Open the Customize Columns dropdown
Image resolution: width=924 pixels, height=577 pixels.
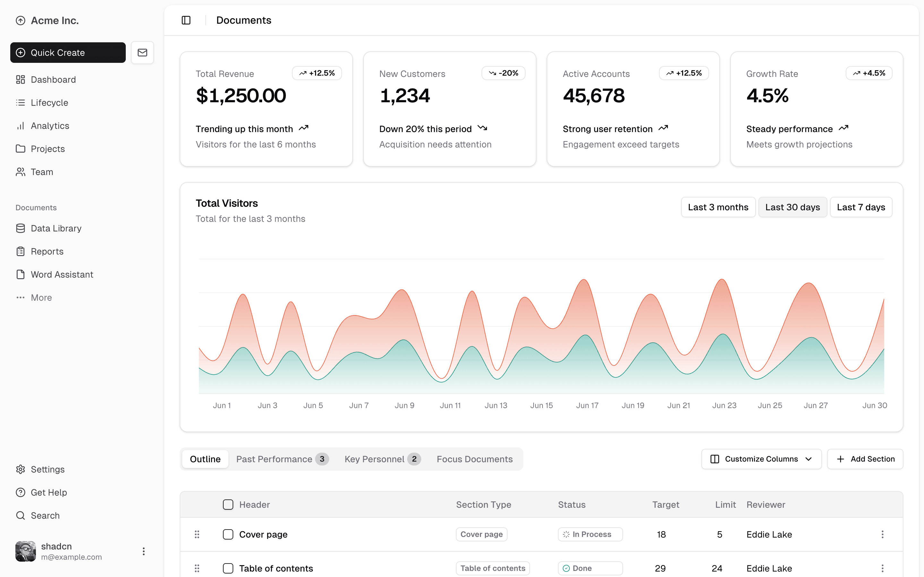pyautogui.click(x=761, y=459)
